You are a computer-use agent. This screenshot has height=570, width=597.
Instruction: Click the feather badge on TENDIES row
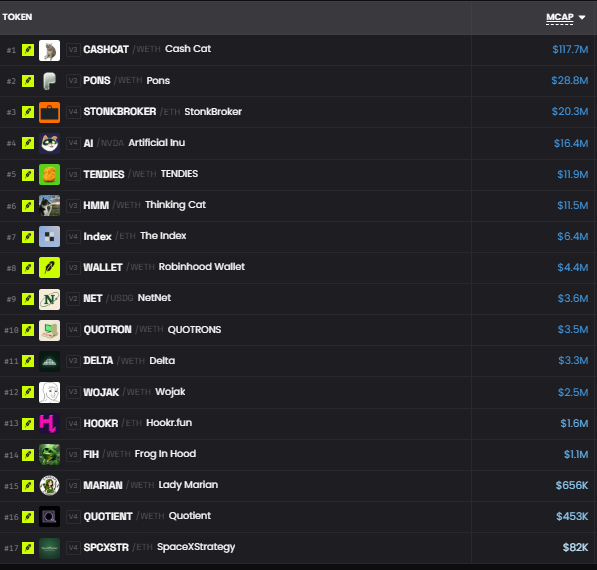point(28,174)
